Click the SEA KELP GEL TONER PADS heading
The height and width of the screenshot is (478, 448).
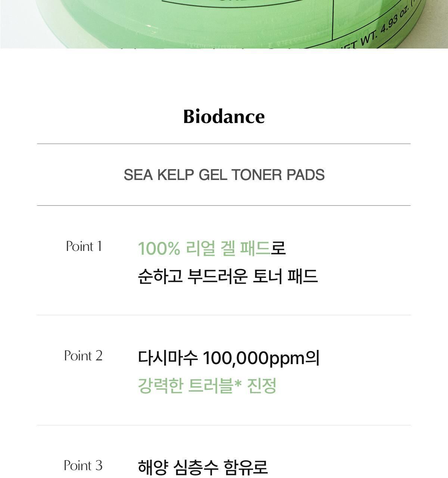[x=224, y=175]
